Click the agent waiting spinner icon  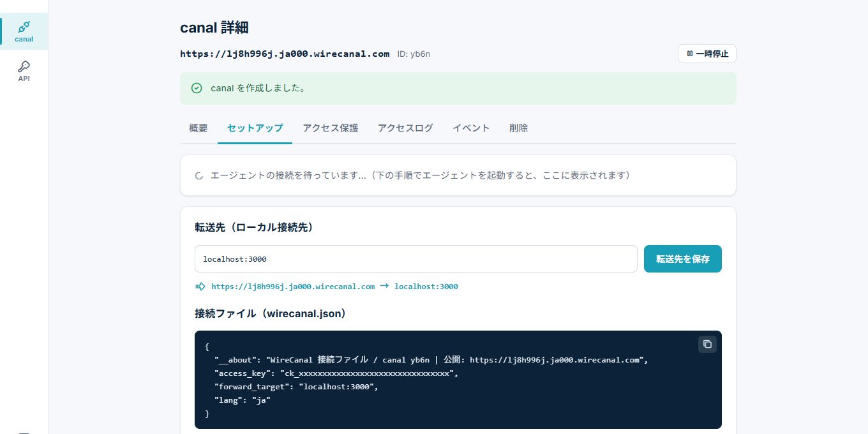198,175
